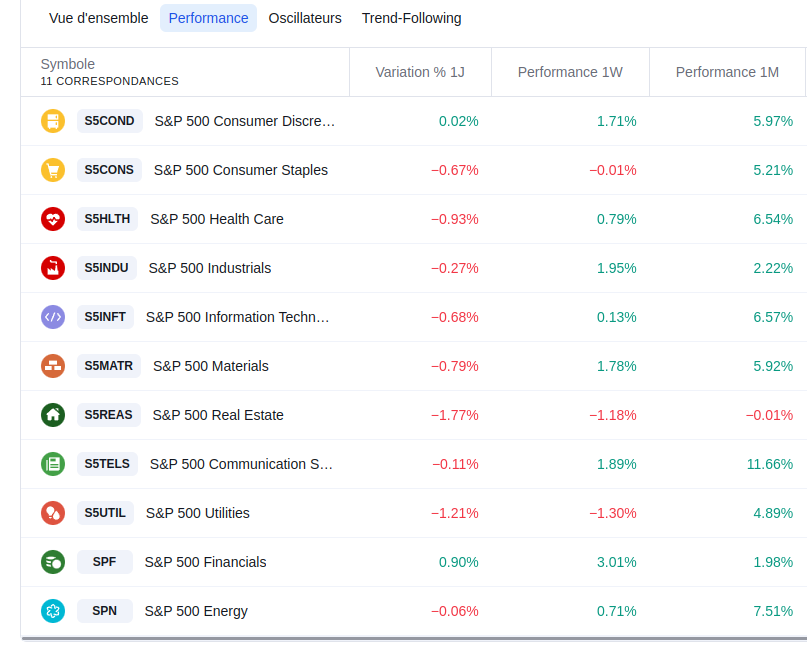807x647 pixels.
Task: Click the Symbole column header
Action: click(68, 64)
